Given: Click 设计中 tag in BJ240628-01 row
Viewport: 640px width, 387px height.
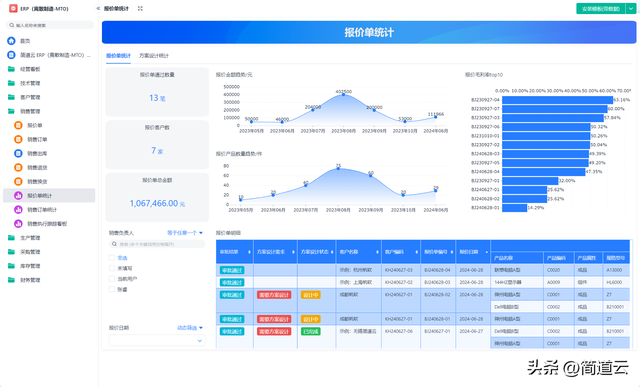Looking at the screenshot, I should 311,319.
